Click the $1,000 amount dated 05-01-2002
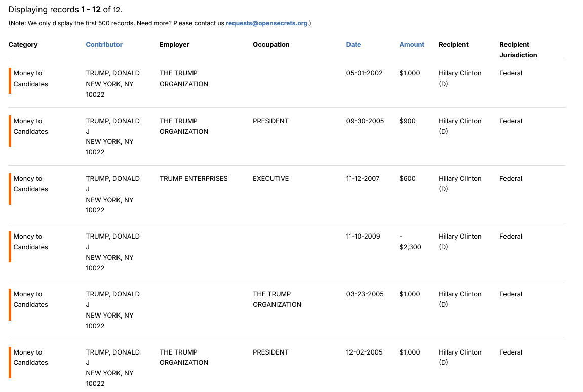 410,73
